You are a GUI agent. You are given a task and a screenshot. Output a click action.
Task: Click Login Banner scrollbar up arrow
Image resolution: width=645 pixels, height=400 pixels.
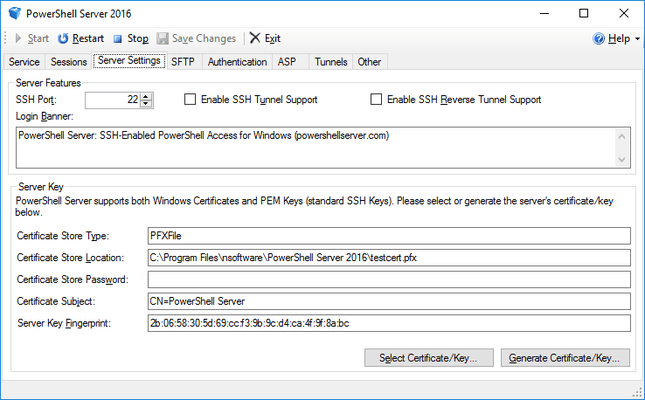coord(622,136)
